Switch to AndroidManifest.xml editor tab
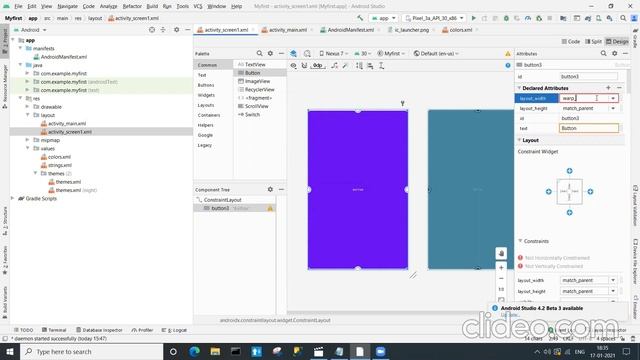The width and height of the screenshot is (640, 360). (x=350, y=30)
